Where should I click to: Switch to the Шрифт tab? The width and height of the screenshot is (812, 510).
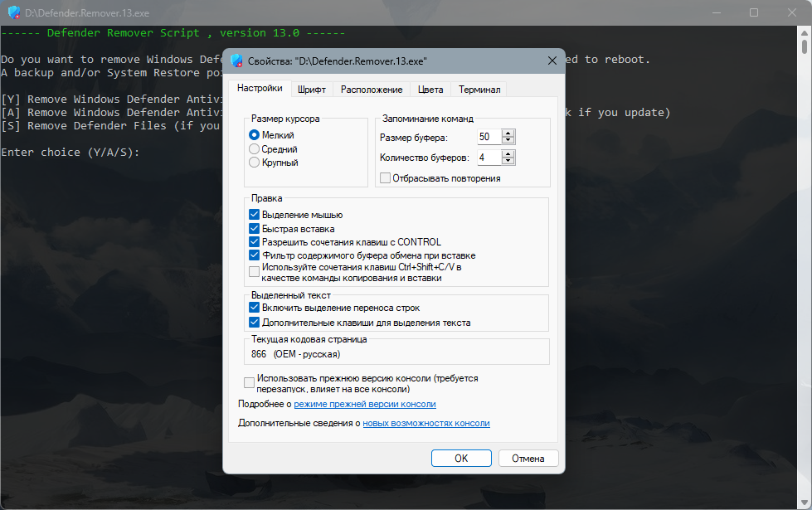click(x=312, y=90)
